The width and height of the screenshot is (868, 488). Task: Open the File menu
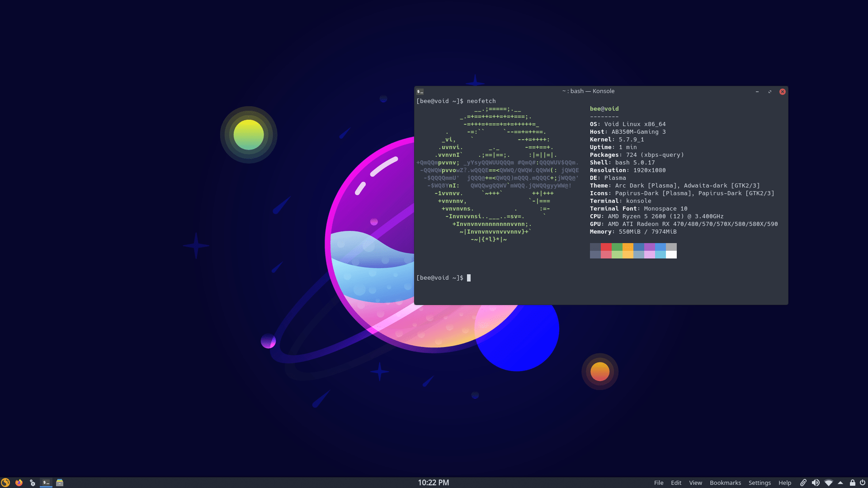click(659, 483)
